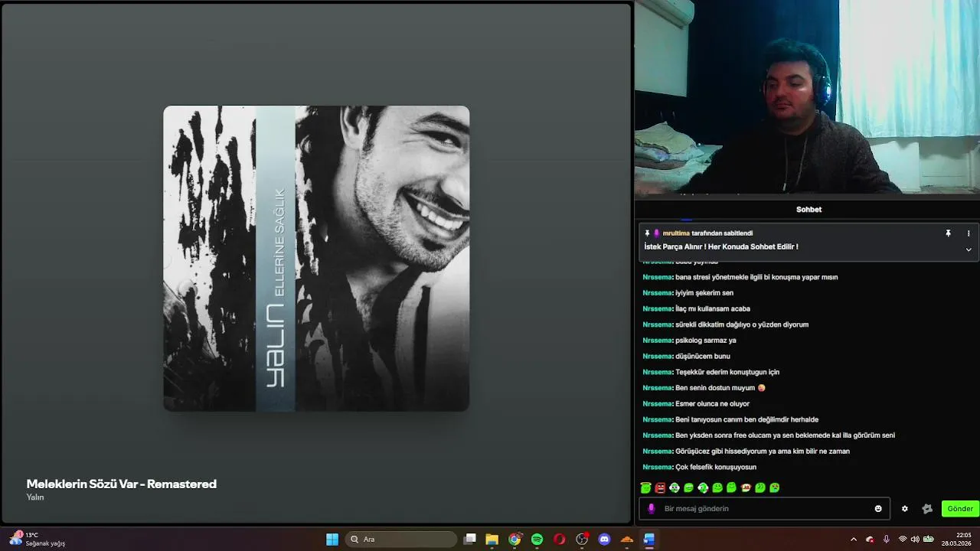Click message 'iyiyim şekerim sen'
Viewport: 980px width, 551px height.
click(704, 293)
